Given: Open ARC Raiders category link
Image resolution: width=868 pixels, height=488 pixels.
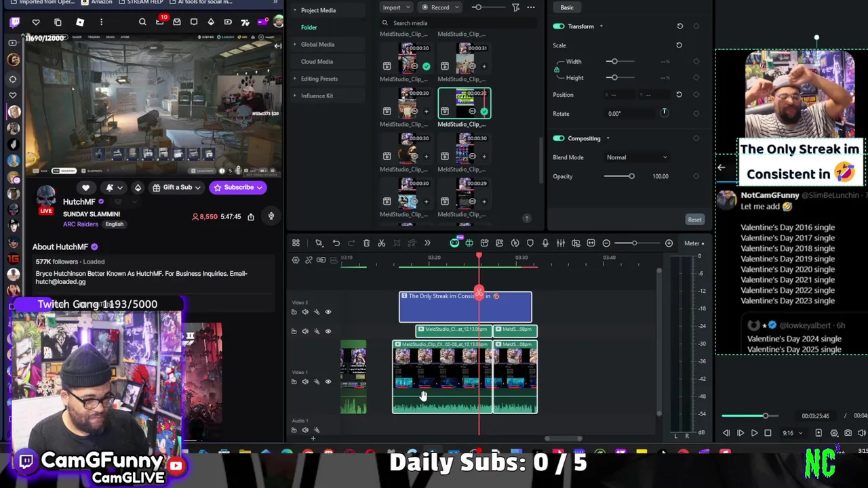Looking at the screenshot, I should point(81,224).
